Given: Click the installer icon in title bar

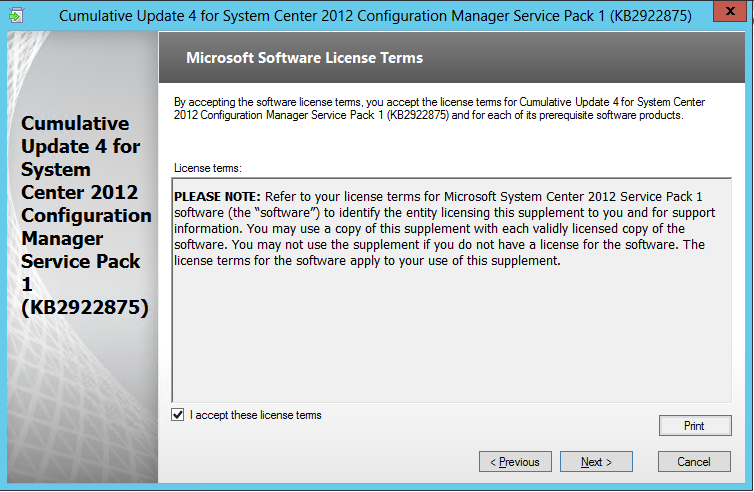Looking at the screenshot, I should [x=14, y=15].
